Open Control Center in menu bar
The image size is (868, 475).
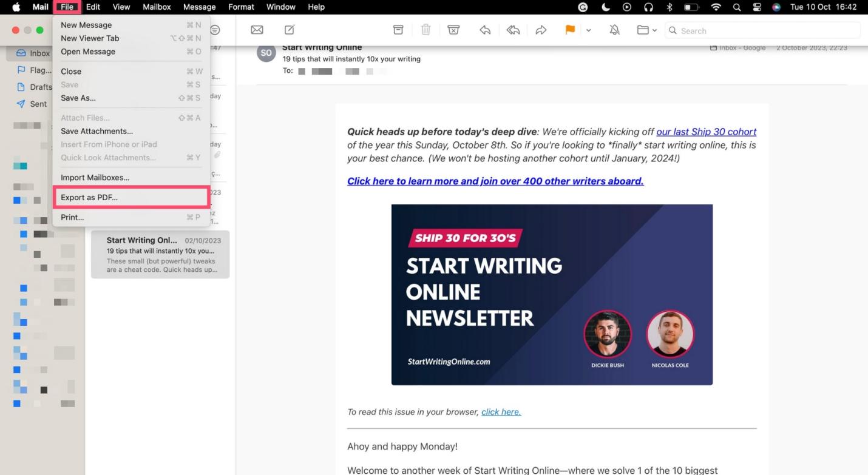[757, 7]
